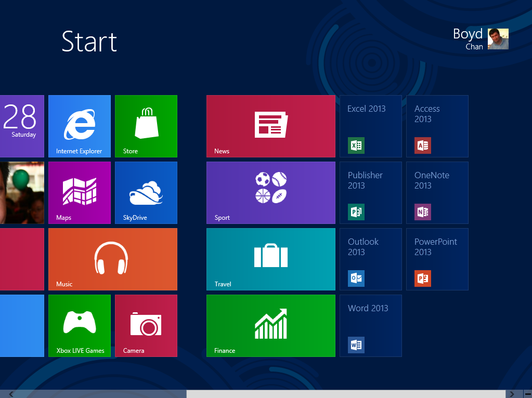Click the 'Access 2013' label text

427,114
